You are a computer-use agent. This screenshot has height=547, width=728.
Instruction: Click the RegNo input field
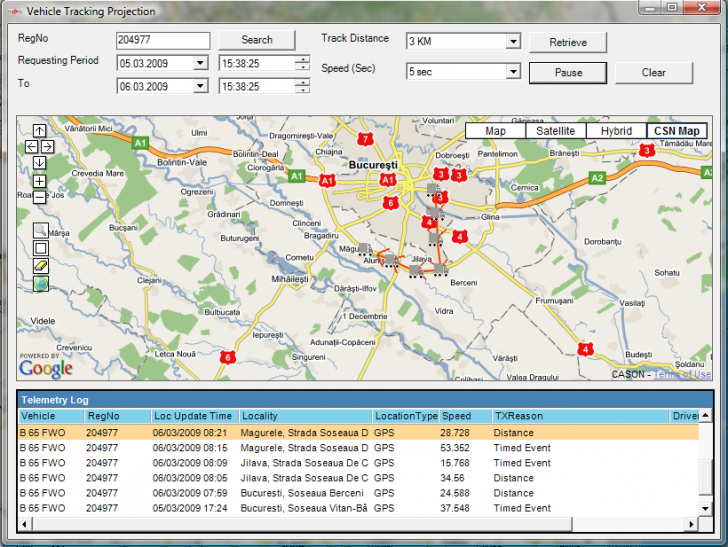pyautogui.click(x=163, y=40)
